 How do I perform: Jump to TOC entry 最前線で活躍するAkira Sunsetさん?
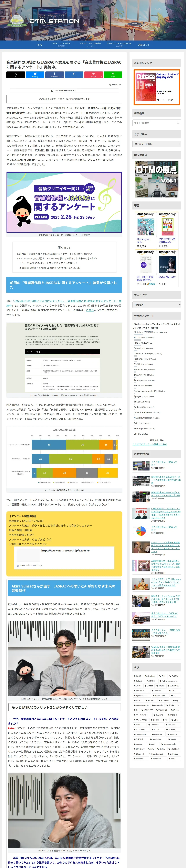point(51,268)
